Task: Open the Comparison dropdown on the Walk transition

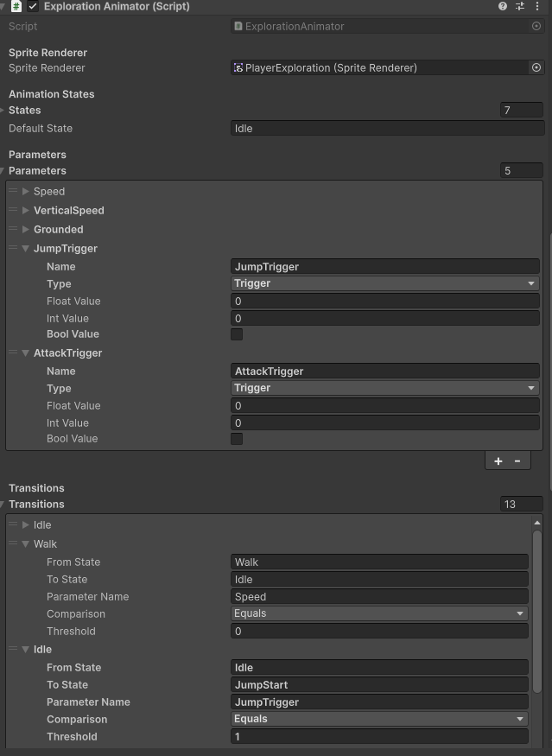Action: click(380, 613)
